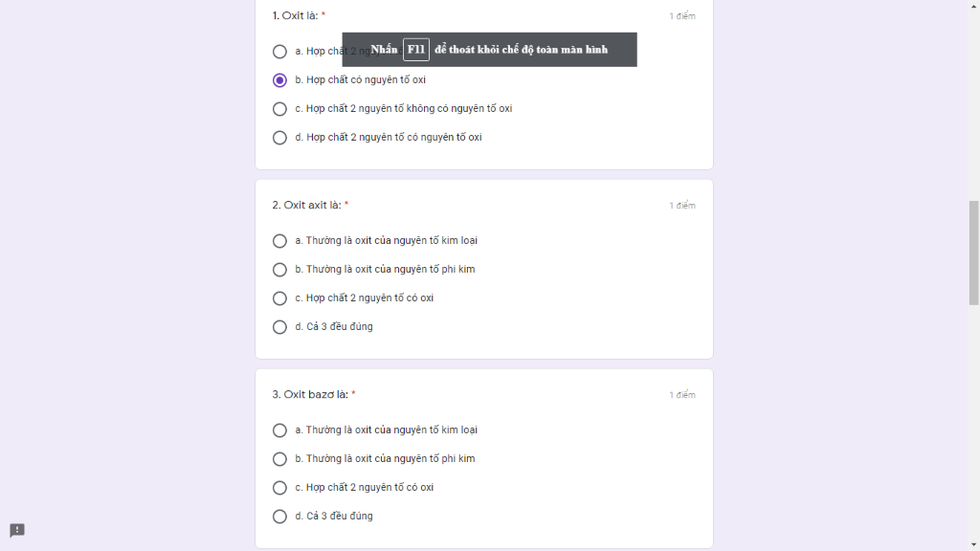Image resolution: width=980 pixels, height=551 pixels.
Task: Click the scrollbar up arrow
Action: [x=973, y=5]
